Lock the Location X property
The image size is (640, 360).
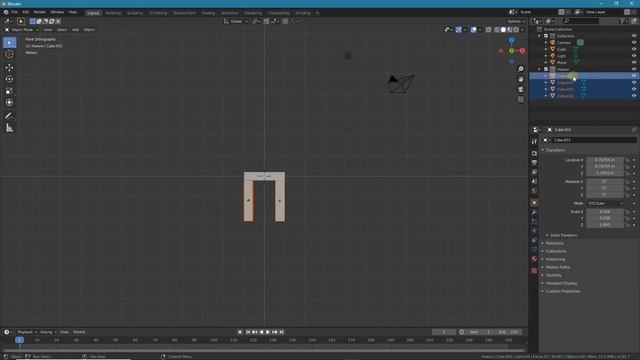[x=628, y=160]
